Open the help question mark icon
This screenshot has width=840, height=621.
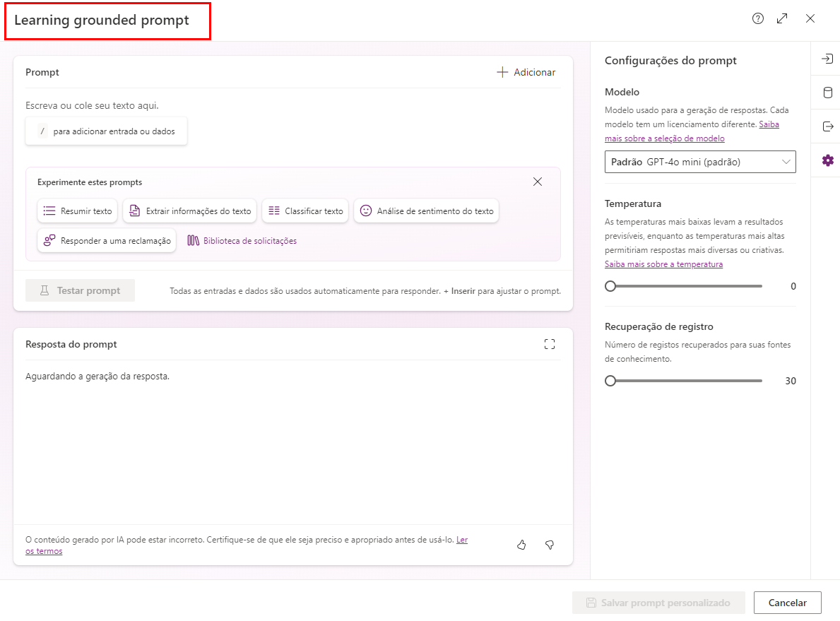[757, 19]
